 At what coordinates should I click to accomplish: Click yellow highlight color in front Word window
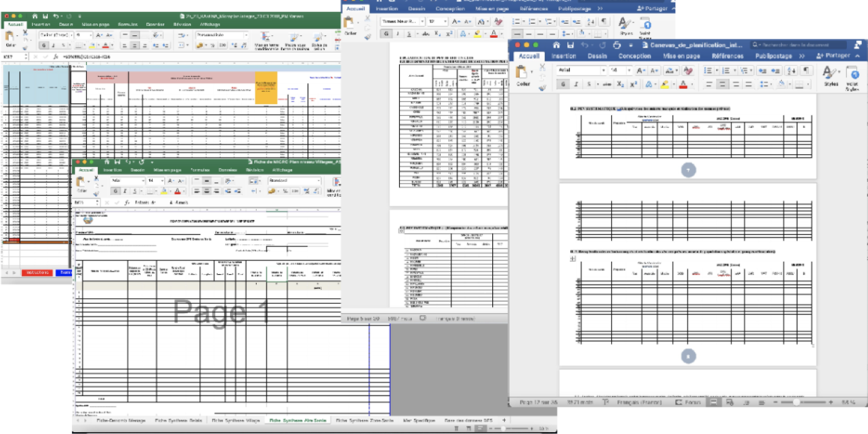pos(665,84)
